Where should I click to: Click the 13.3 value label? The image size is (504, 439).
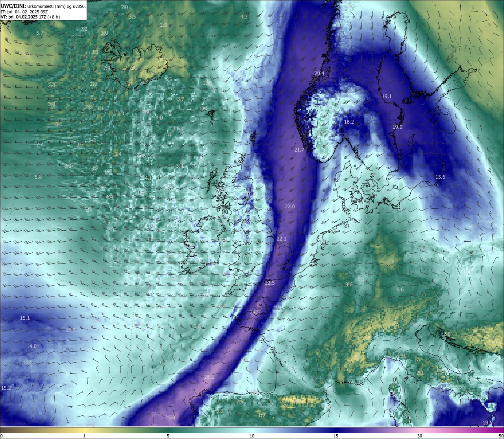(71, 330)
